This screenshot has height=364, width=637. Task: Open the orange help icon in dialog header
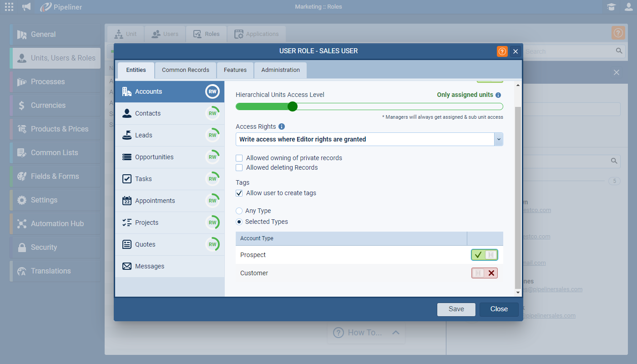click(502, 51)
